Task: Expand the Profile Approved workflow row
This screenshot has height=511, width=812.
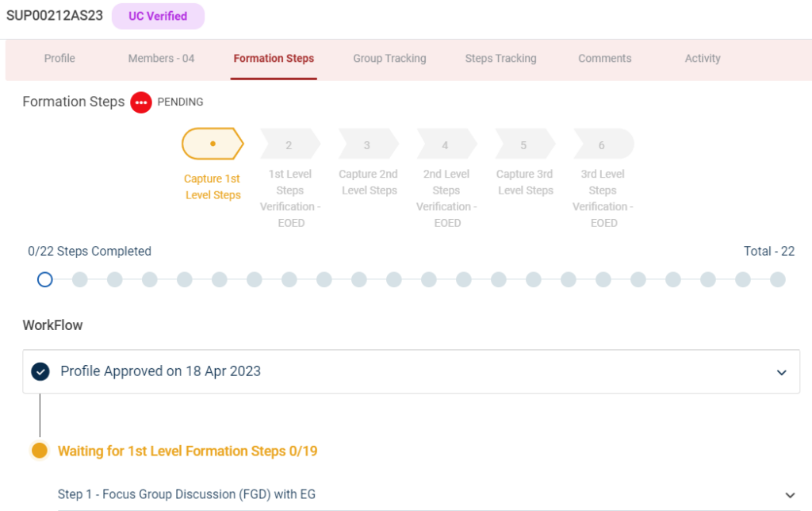Action: click(x=781, y=372)
